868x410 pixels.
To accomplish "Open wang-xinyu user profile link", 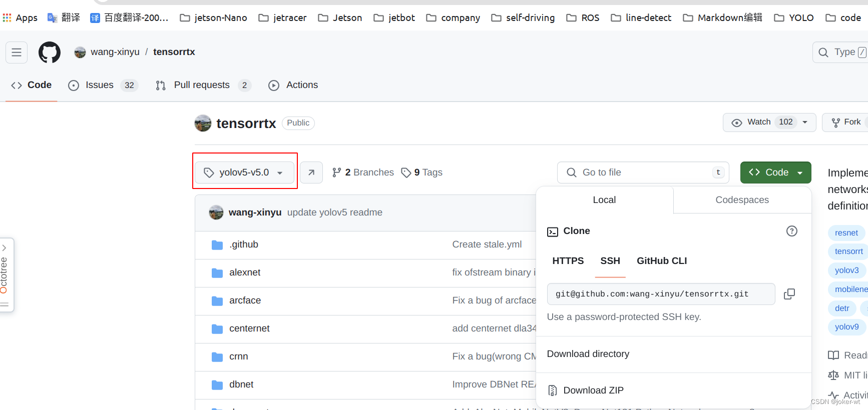I will coord(115,52).
